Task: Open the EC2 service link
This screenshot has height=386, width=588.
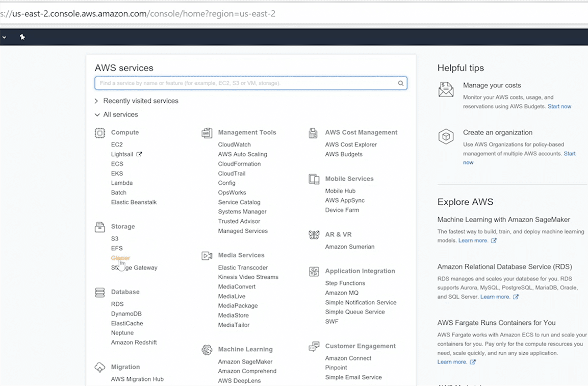Action: [x=117, y=145]
